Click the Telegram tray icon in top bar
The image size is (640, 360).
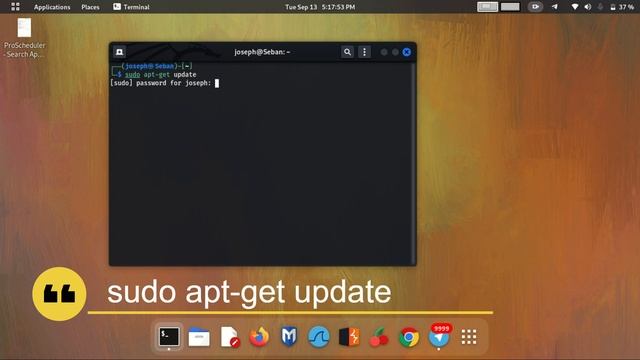pos(555,7)
